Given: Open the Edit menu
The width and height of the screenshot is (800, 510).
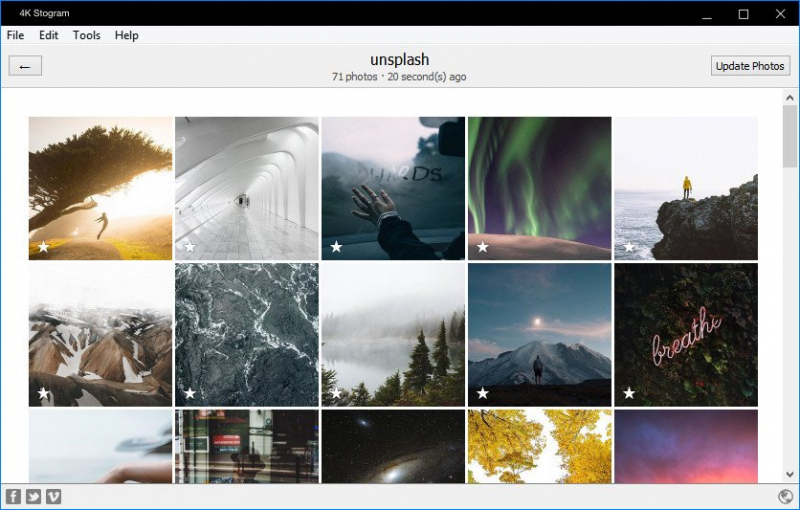Looking at the screenshot, I should tap(48, 35).
